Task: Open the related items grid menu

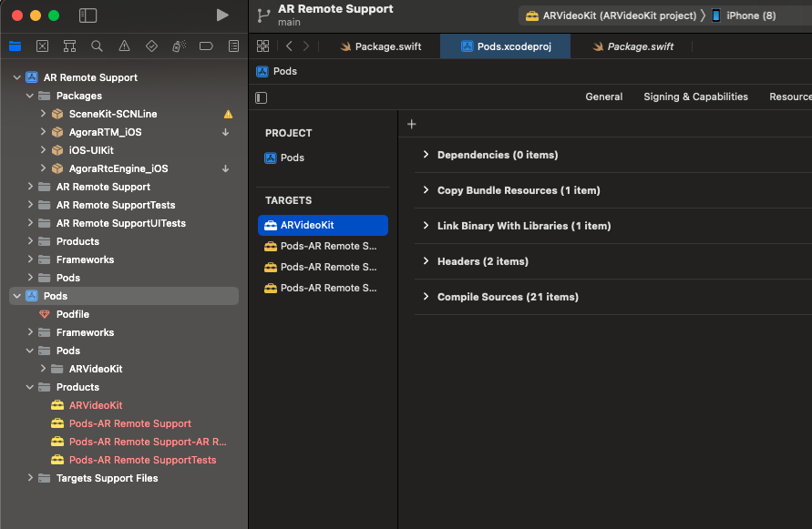Action: (263, 46)
